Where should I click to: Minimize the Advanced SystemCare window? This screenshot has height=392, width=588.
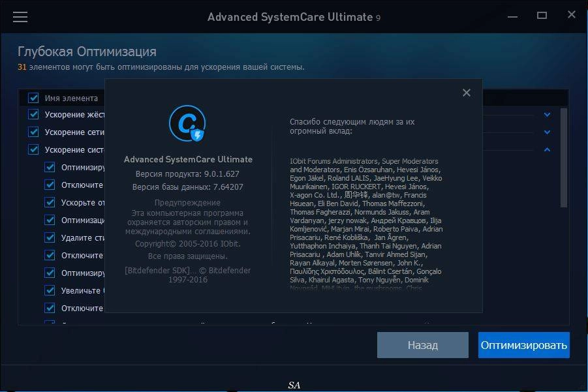coord(512,16)
